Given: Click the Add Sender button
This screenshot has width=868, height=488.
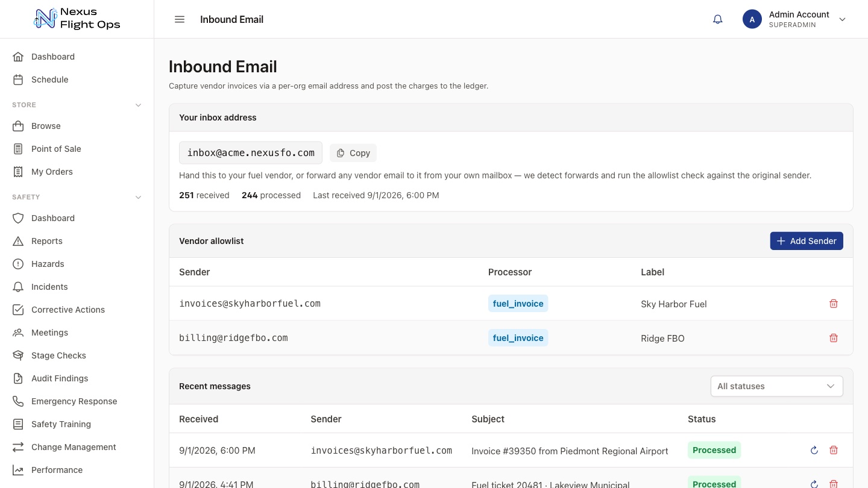Looking at the screenshot, I should pos(807,241).
